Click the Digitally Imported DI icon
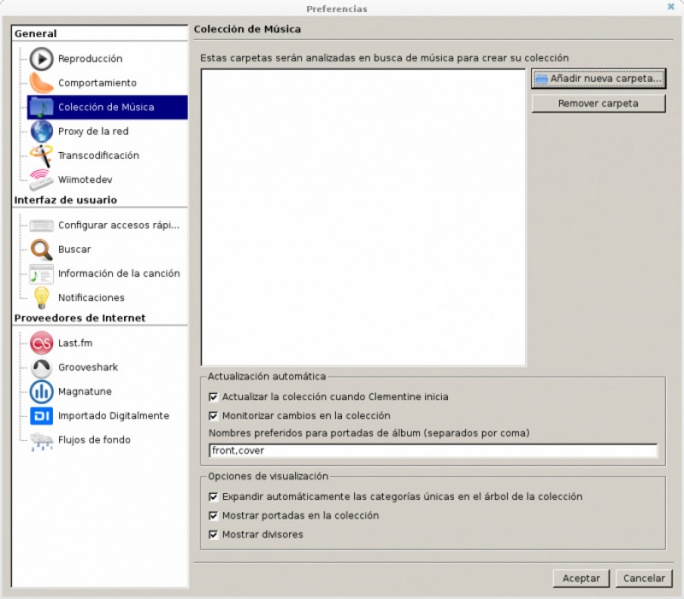Screen dimensions: 684x599 (41, 416)
